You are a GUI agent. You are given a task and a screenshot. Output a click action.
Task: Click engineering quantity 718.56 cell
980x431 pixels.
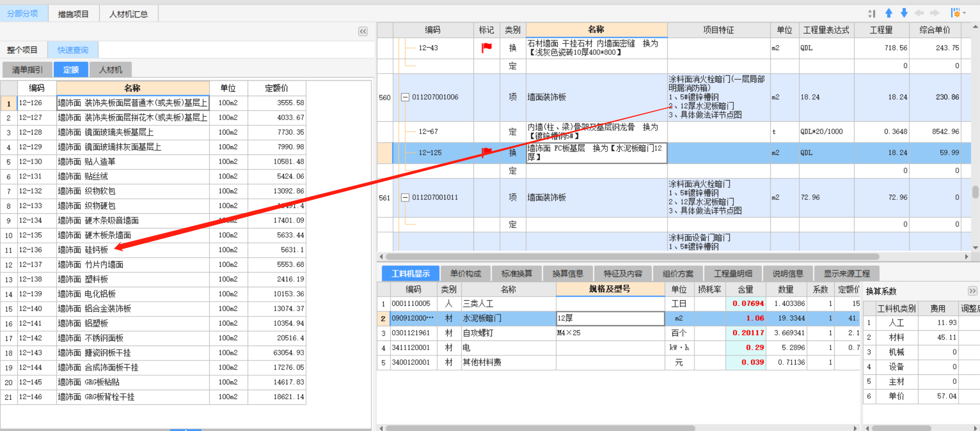[x=881, y=48]
